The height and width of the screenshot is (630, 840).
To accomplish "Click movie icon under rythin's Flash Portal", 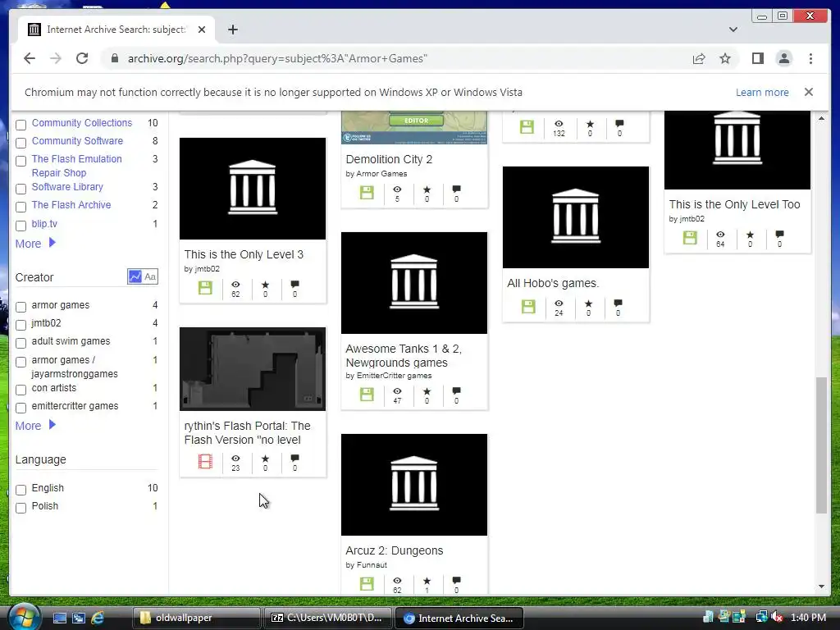I will 205,461.
